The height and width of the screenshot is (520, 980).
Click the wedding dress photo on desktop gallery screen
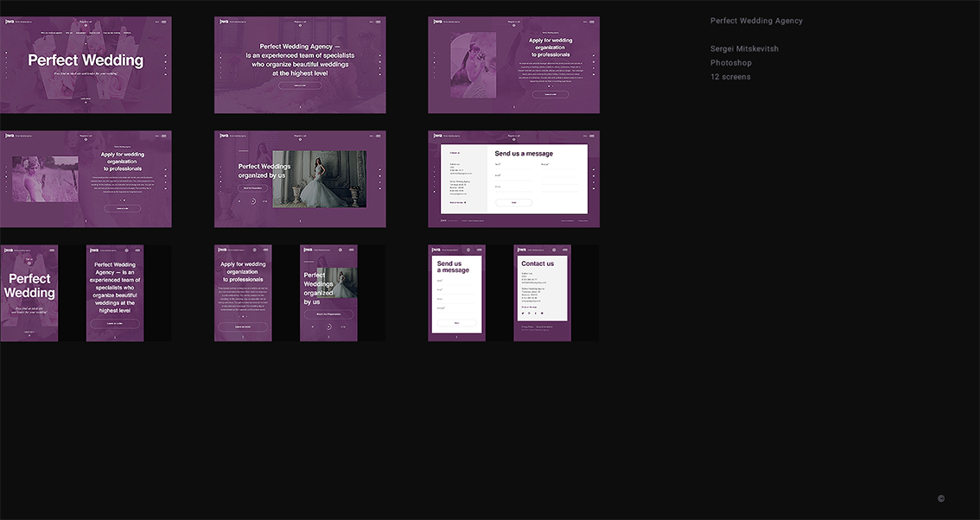coord(320,180)
